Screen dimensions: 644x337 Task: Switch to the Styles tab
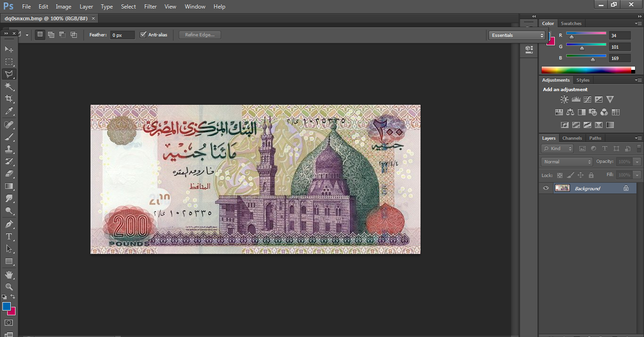(583, 80)
